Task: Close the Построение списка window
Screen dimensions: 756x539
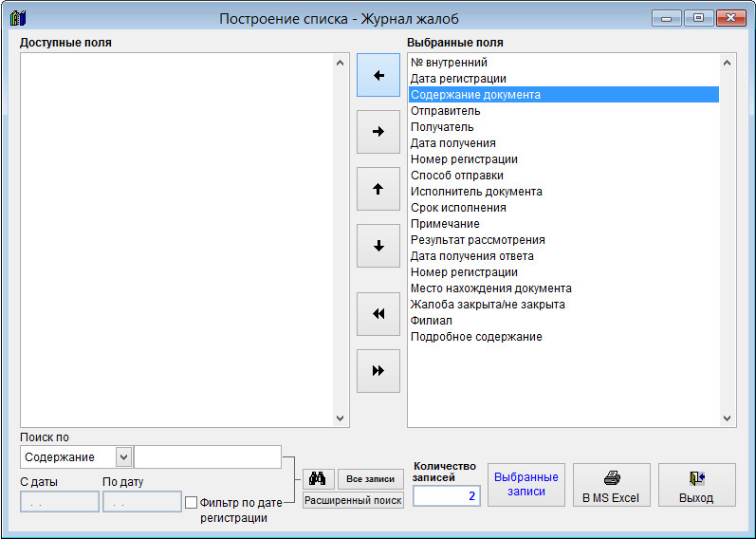Action: pos(731,18)
